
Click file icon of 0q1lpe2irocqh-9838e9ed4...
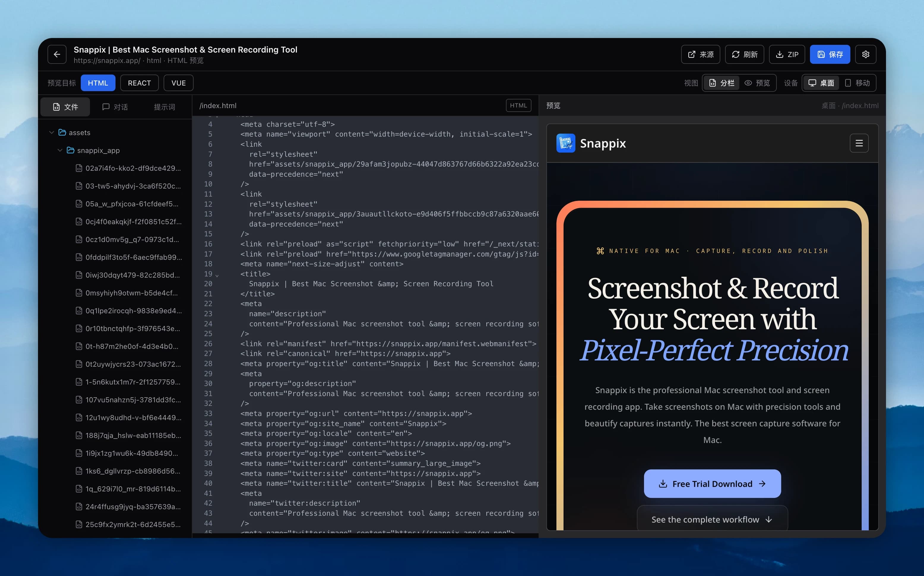[78, 311]
